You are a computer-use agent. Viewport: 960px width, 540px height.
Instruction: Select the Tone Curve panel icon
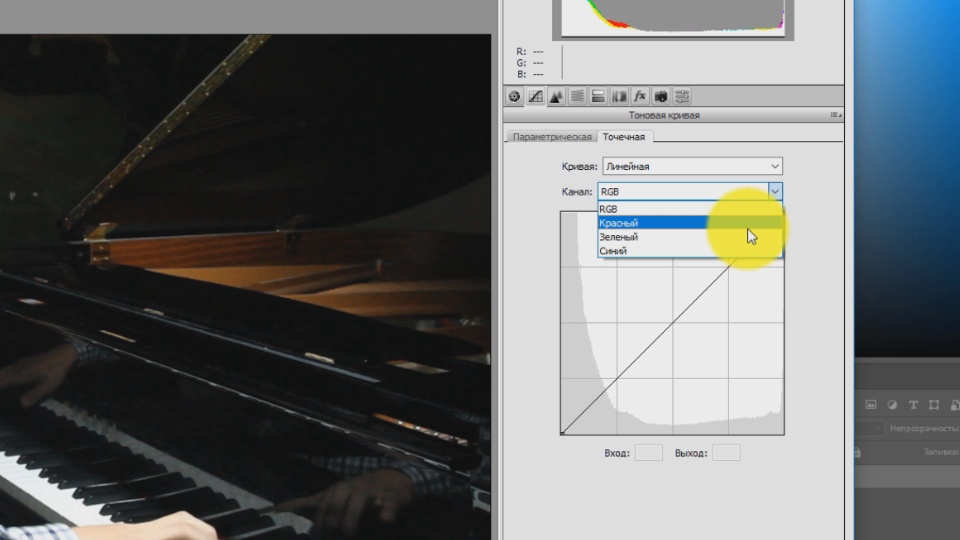[536, 96]
